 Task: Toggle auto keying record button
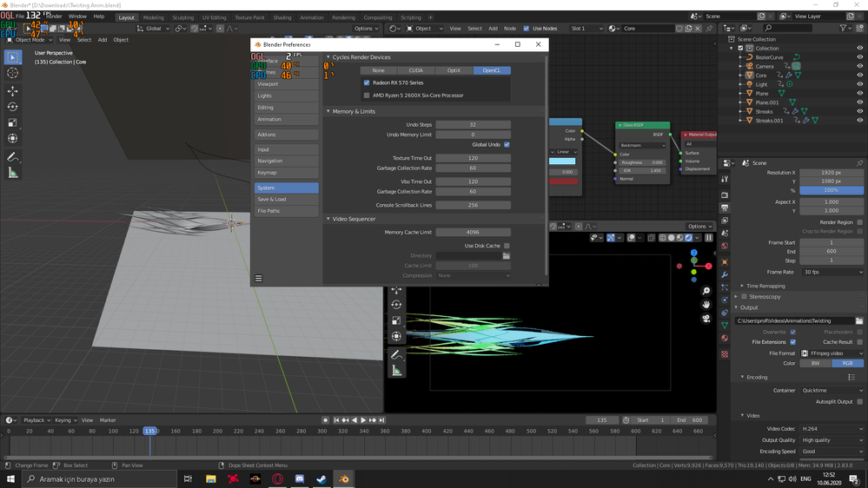pos(325,420)
